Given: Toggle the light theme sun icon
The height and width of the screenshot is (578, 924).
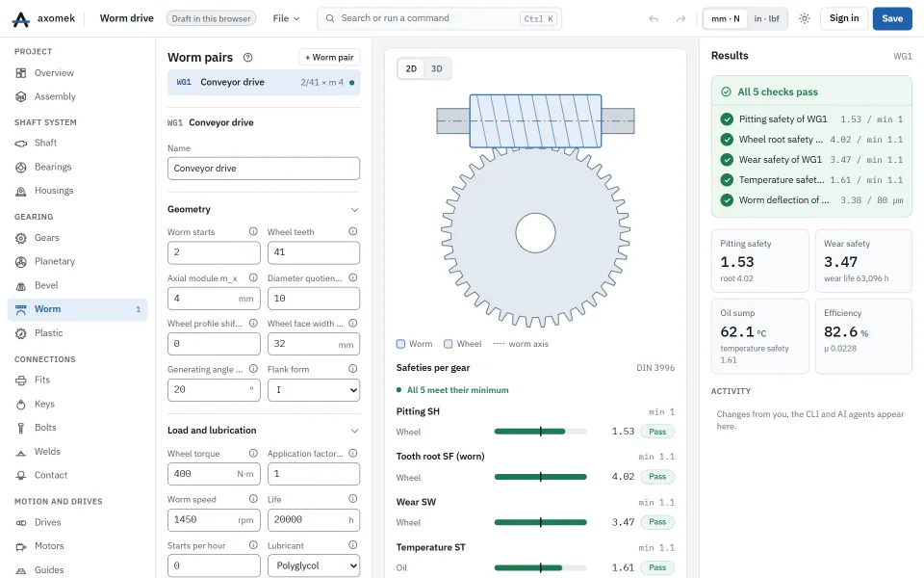Looking at the screenshot, I should [805, 19].
